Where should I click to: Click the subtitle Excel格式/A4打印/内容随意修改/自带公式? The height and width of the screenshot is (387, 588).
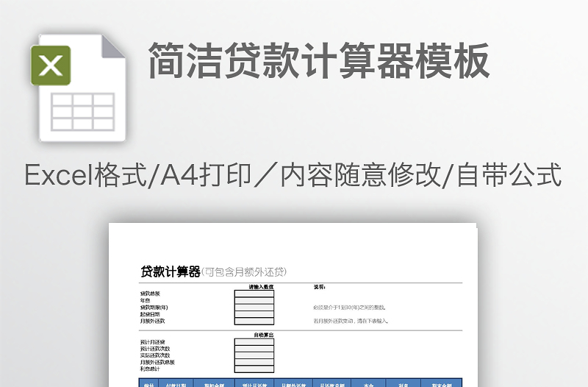point(293,175)
